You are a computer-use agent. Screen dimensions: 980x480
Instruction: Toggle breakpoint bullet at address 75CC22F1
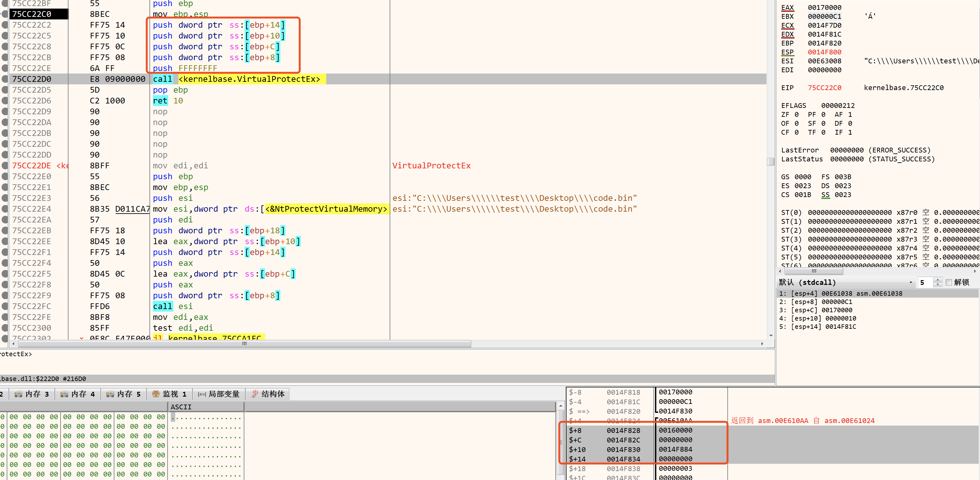[5, 252]
